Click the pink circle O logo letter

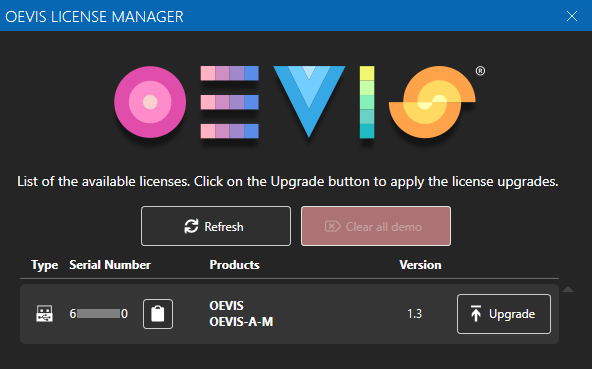tap(150, 102)
